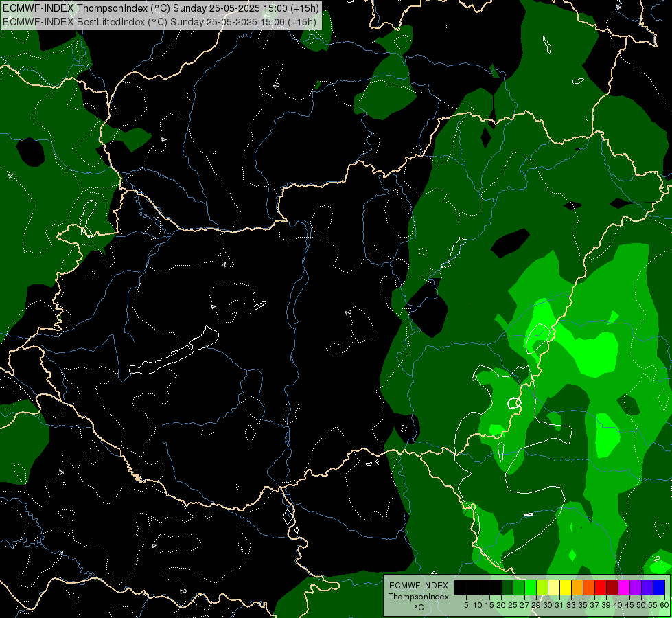672x618 pixels.
Task: Click the legend tick value "20"
Action: click(501, 605)
